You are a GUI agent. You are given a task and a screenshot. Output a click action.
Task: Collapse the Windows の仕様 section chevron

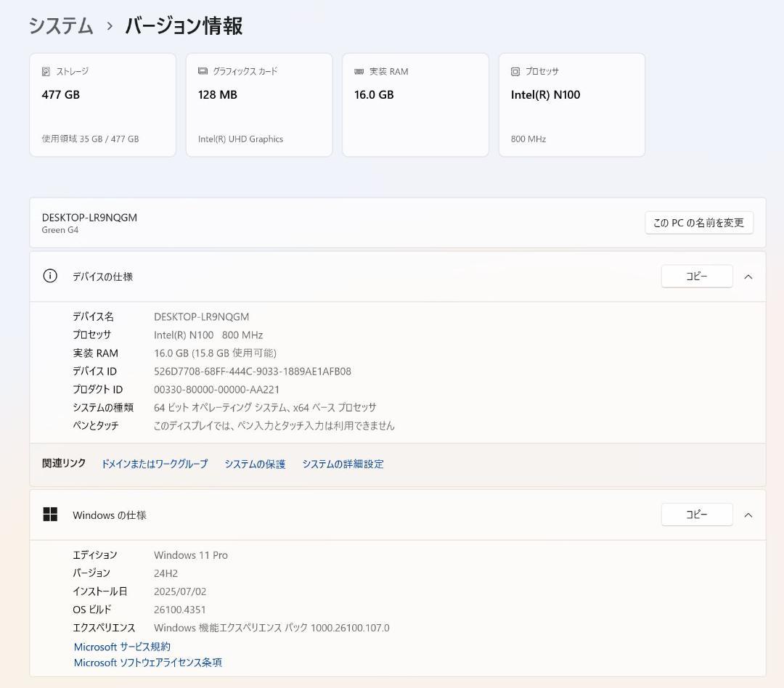748,515
